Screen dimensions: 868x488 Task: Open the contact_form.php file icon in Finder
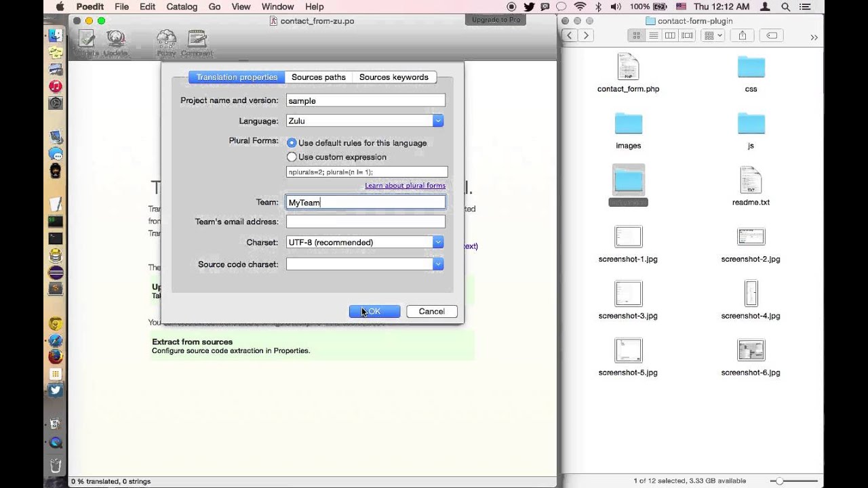click(x=628, y=67)
